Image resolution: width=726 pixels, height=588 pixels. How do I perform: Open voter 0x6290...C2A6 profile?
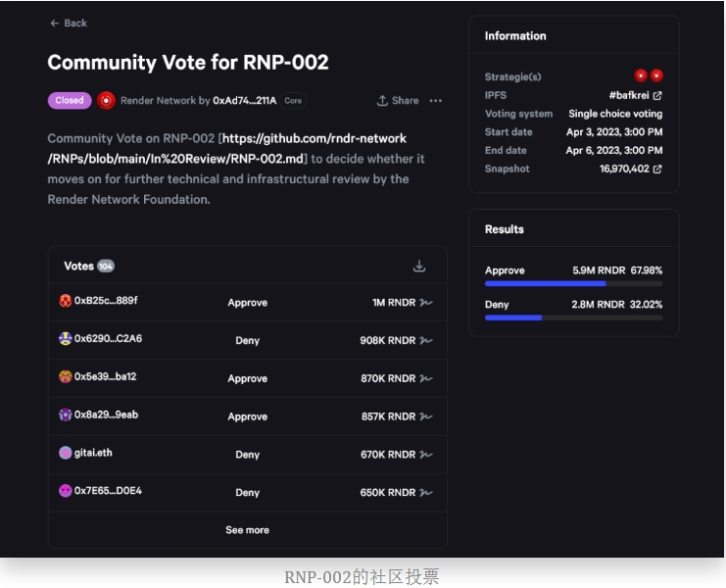pos(108,338)
